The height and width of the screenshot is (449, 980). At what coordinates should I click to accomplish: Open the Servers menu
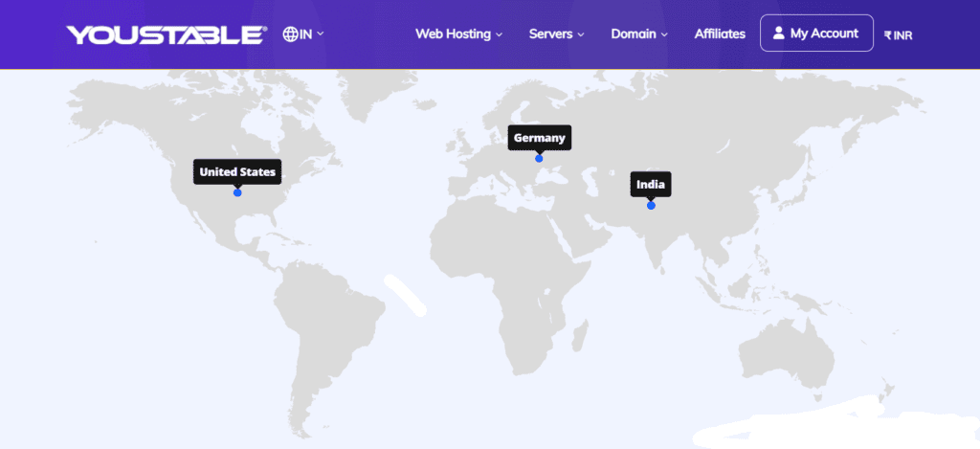550,34
